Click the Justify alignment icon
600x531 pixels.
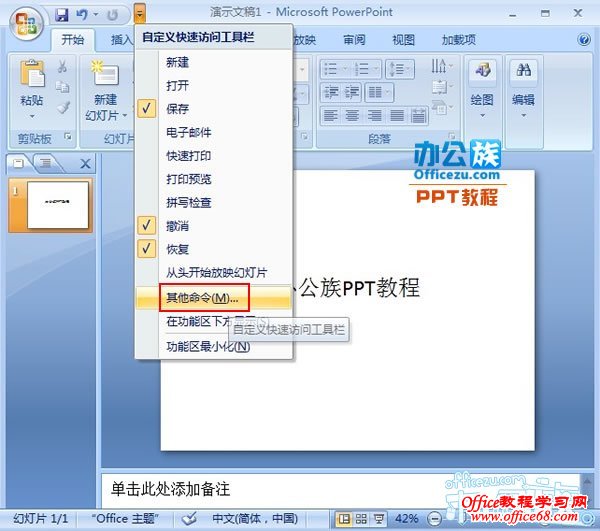[397, 115]
